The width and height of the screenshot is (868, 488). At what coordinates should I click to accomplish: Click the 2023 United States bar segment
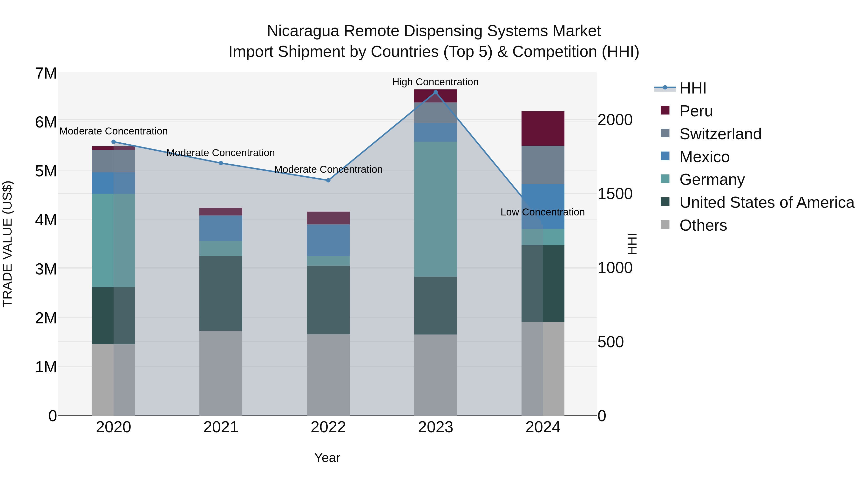[435, 306]
